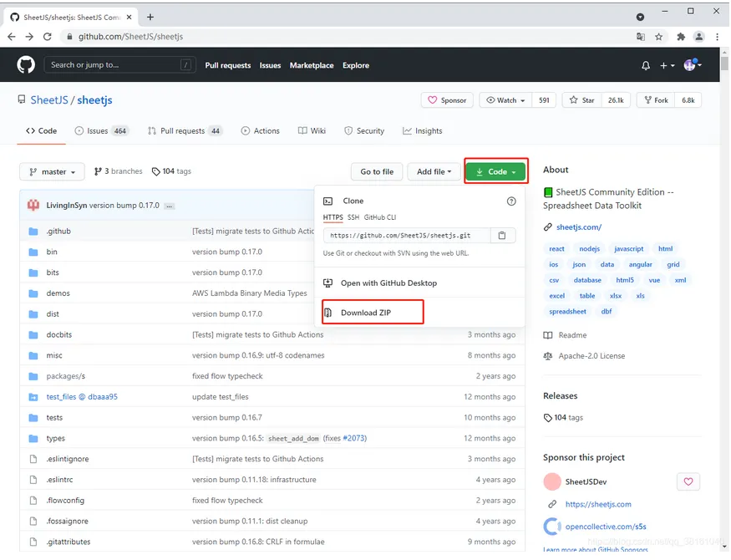Click the spreadsheet topic tag
This screenshot has height=560, width=731.
pos(567,312)
